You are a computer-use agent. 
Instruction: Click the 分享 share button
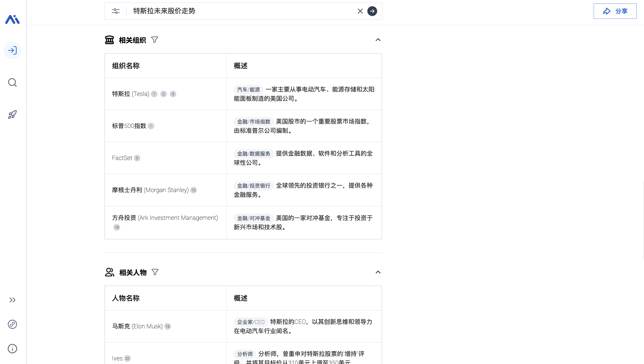pyautogui.click(x=615, y=11)
